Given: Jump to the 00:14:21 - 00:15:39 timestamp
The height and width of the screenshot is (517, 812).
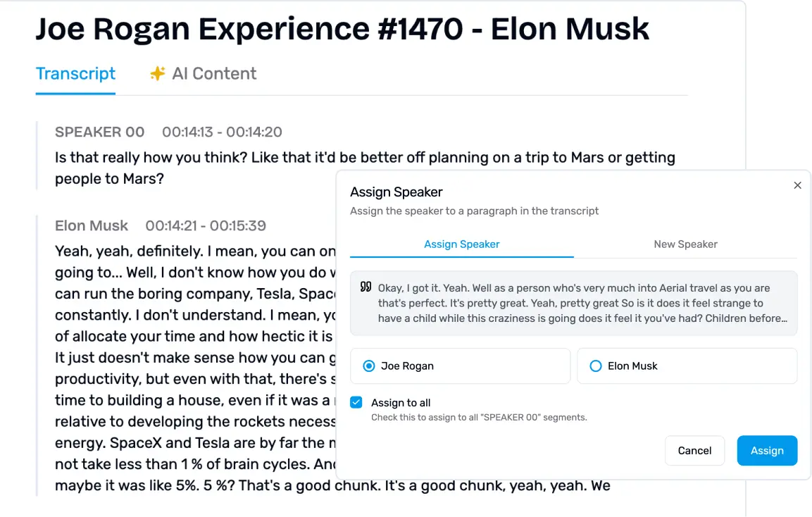Looking at the screenshot, I should pos(206,226).
